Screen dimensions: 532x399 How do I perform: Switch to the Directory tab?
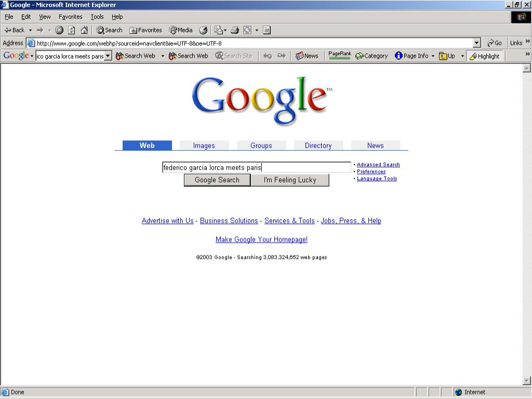[x=318, y=145]
